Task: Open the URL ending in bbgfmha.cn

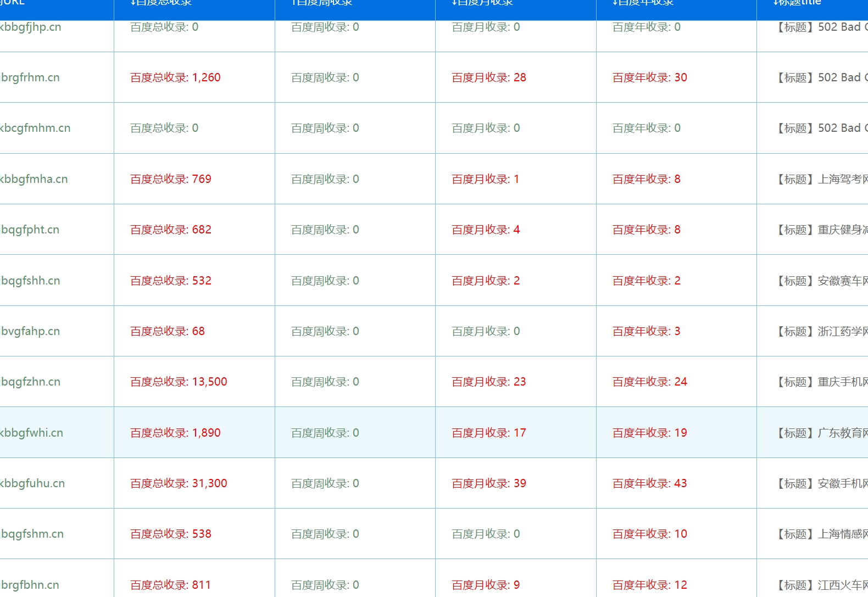Action: (34, 179)
